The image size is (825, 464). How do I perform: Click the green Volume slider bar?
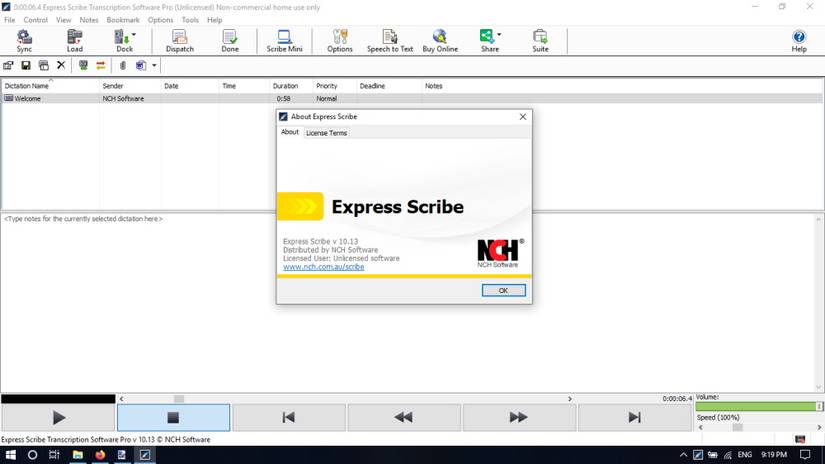pyautogui.click(x=759, y=407)
